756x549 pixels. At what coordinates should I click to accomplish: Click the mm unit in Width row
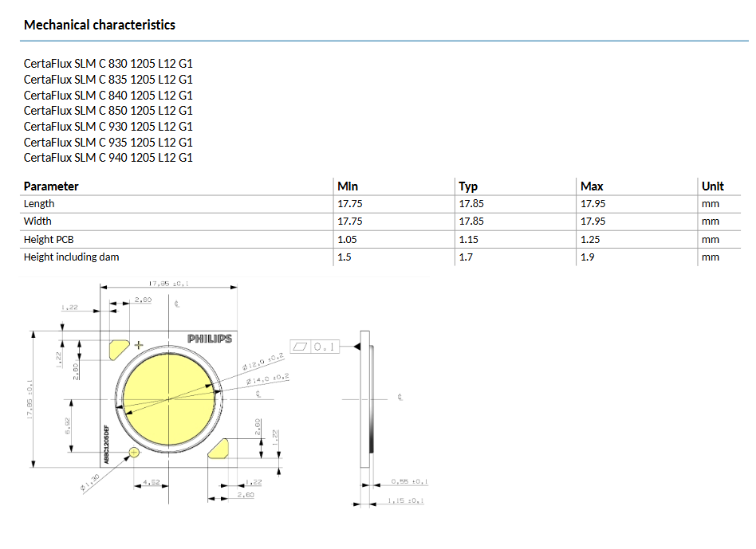click(x=711, y=222)
